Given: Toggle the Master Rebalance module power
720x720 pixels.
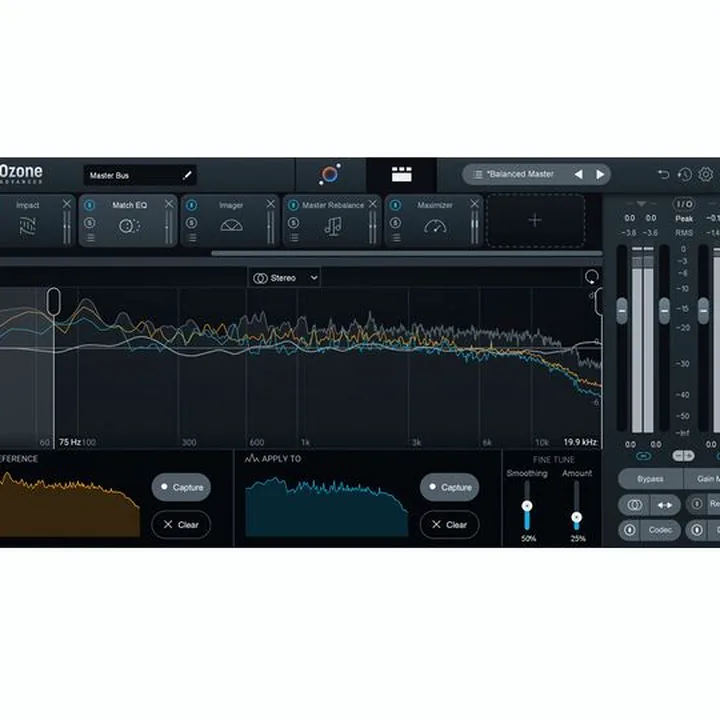Looking at the screenshot, I should click(293, 205).
